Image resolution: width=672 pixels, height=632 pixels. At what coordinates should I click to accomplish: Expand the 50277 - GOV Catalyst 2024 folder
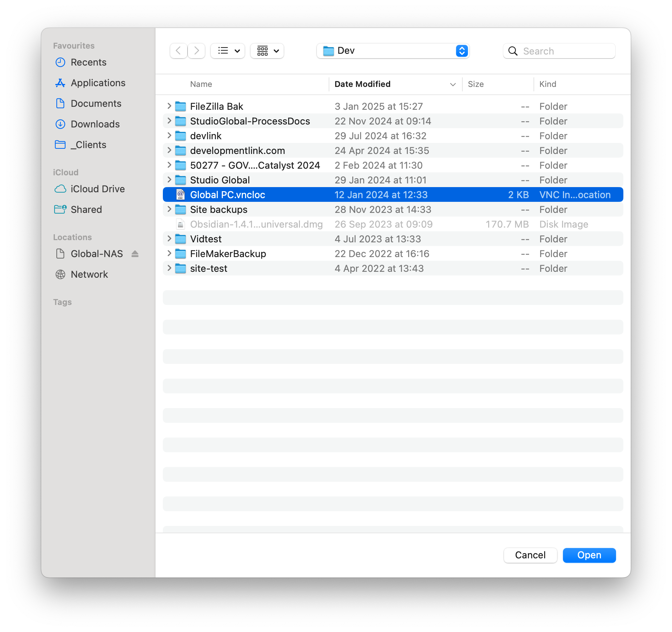click(x=169, y=165)
